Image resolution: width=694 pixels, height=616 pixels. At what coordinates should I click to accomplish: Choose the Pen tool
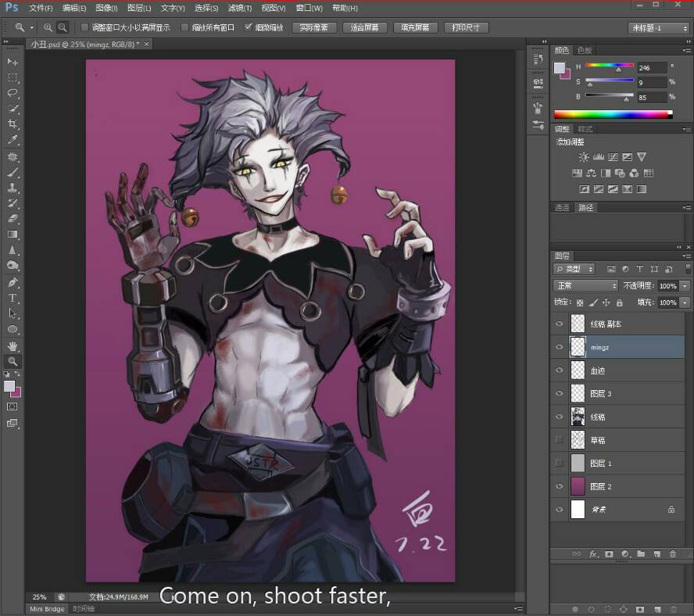pos(13,282)
